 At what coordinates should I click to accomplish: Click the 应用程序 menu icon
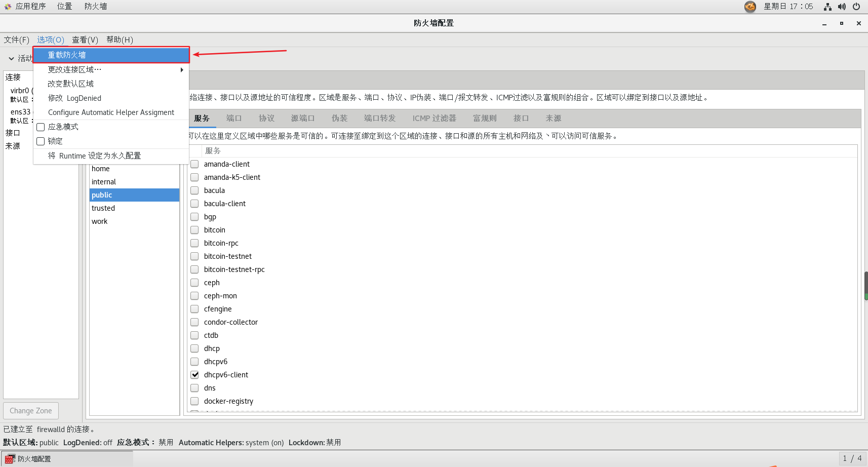click(x=8, y=7)
